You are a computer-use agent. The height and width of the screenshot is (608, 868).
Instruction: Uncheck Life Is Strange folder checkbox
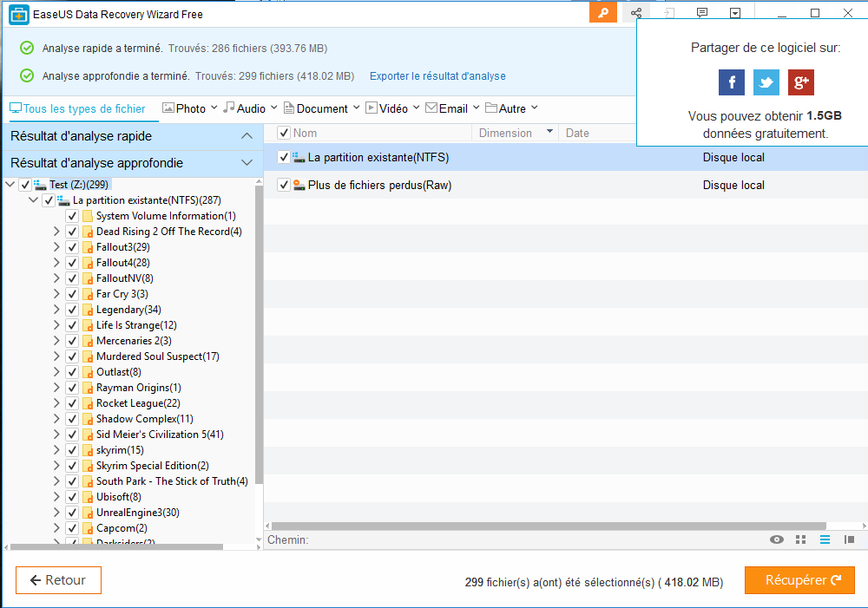click(x=72, y=325)
